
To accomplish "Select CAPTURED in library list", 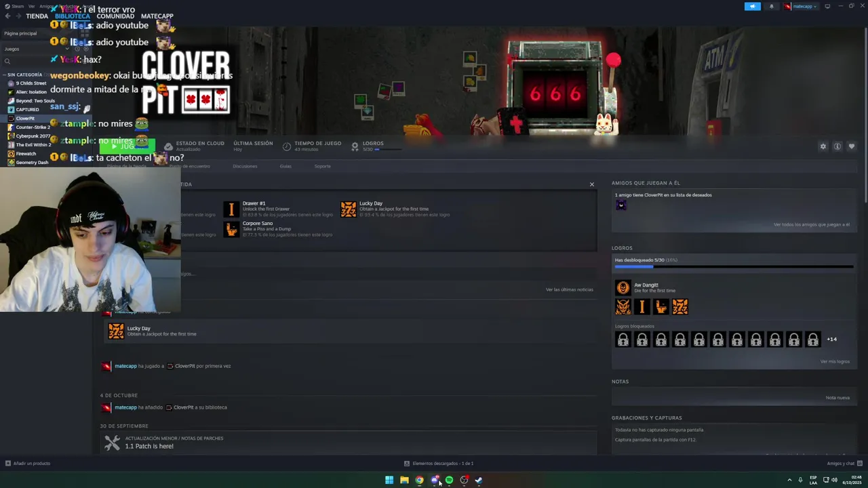I will (27, 110).
